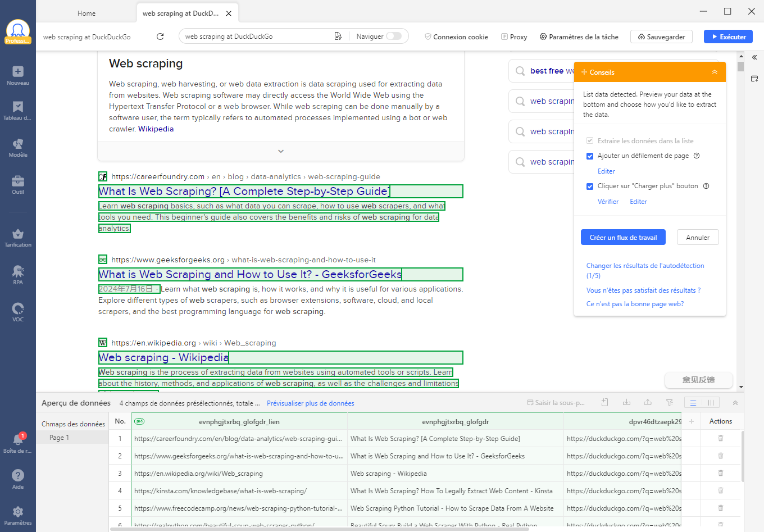Click the GeeksforGeeks web scraping result title
Viewport: 764px width, 532px height.
(250, 274)
